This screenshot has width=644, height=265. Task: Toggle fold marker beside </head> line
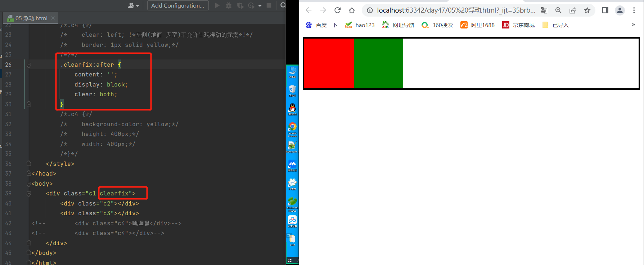coord(29,173)
